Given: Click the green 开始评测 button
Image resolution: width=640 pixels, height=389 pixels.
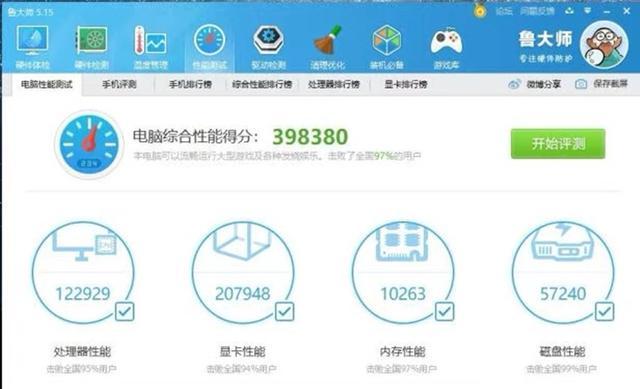Looking at the screenshot, I should (x=558, y=144).
